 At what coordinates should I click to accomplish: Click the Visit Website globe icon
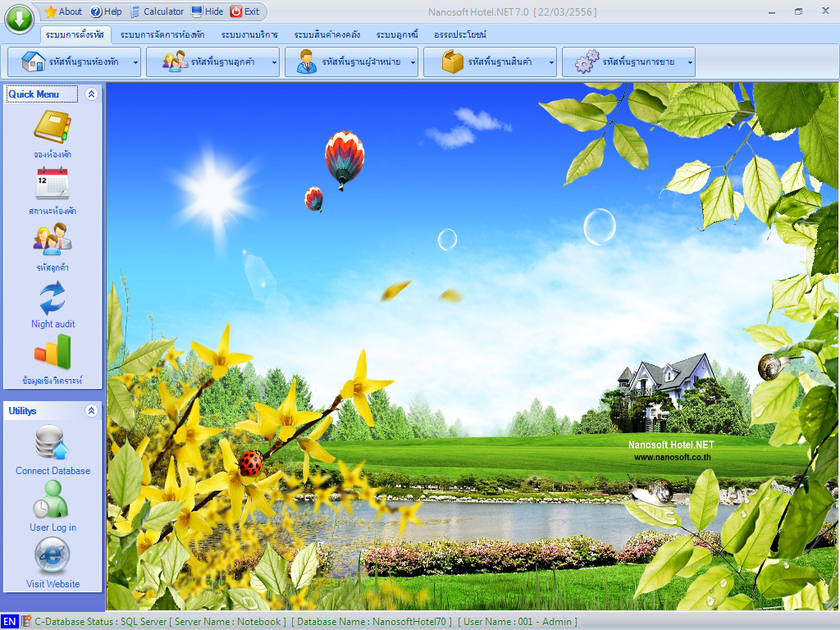(x=52, y=556)
